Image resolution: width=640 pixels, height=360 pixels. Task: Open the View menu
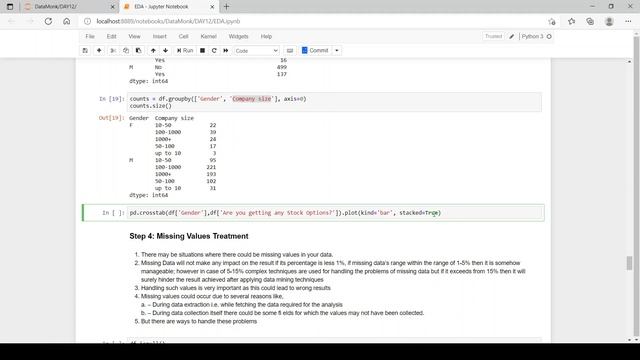pos(134,36)
